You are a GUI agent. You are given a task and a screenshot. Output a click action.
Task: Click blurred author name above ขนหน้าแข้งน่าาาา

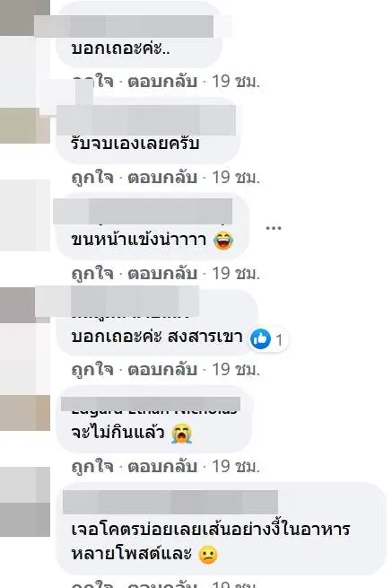(143, 212)
